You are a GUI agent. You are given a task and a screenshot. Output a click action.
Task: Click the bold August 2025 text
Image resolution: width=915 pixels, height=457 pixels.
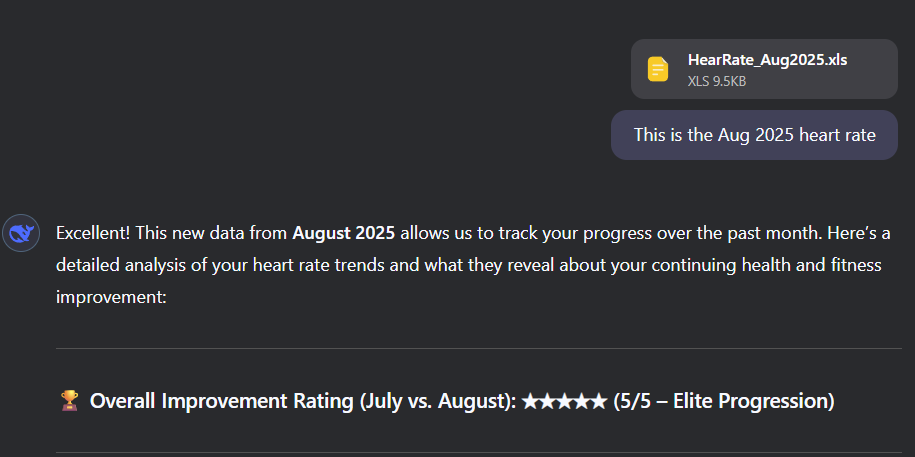tap(344, 234)
